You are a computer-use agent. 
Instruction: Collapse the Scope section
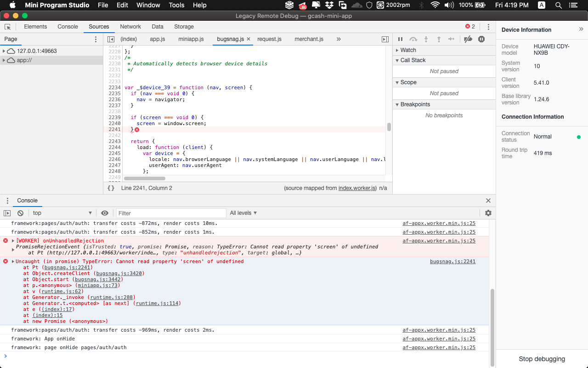click(397, 82)
